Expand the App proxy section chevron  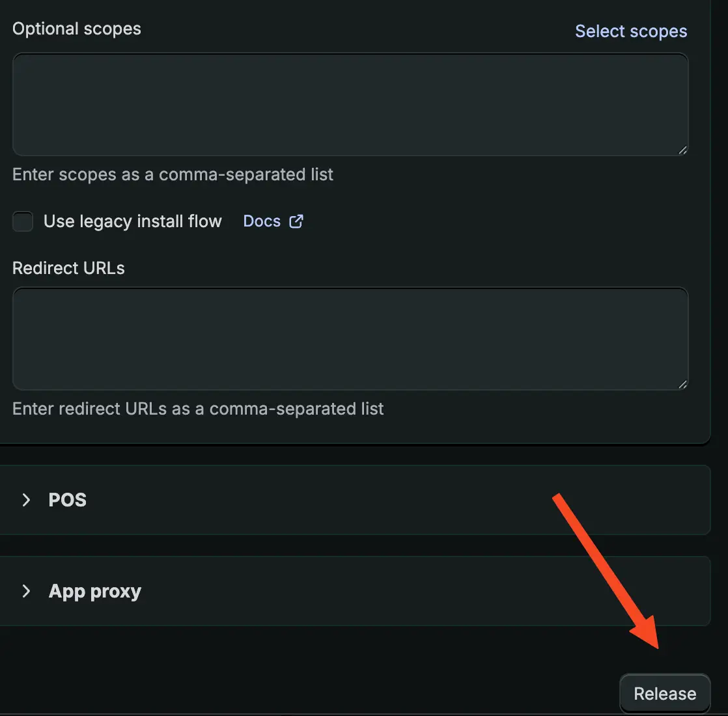tap(26, 591)
